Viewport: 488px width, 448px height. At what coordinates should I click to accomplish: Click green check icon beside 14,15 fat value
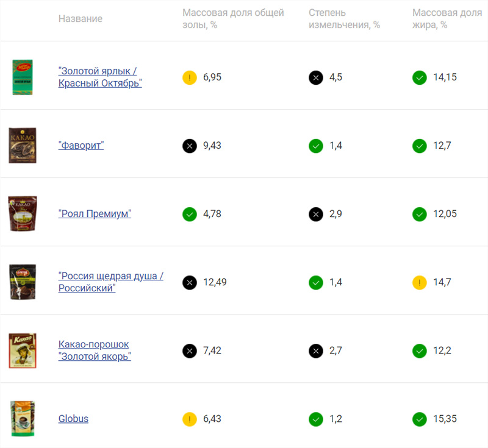click(x=420, y=77)
